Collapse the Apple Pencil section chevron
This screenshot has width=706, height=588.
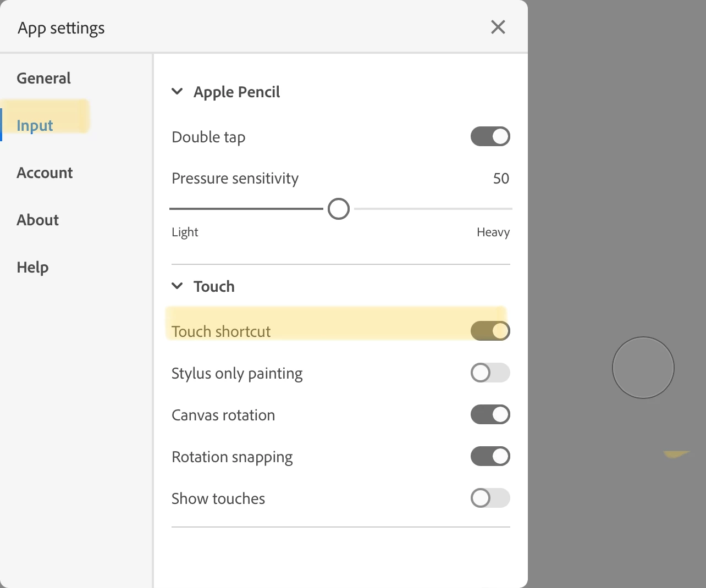tap(177, 92)
